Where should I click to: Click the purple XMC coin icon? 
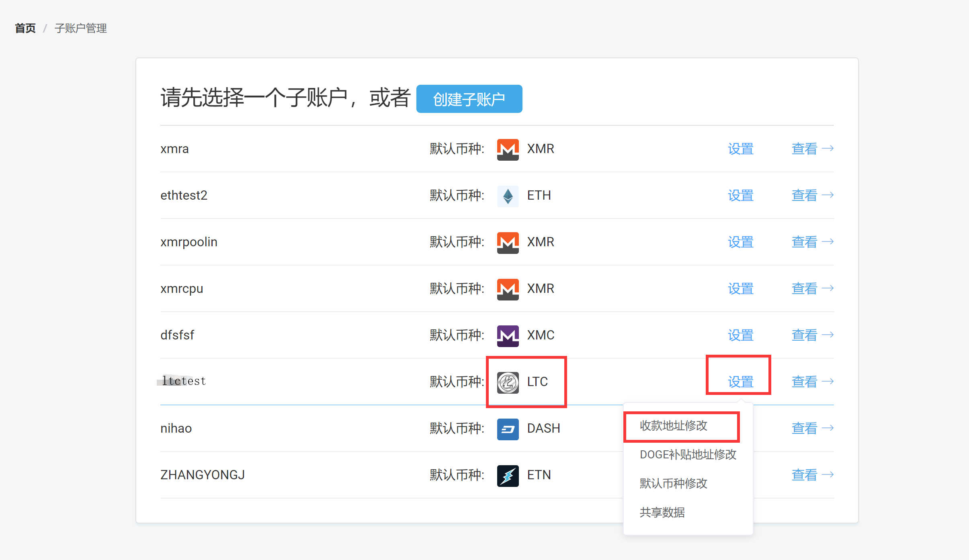pos(508,336)
